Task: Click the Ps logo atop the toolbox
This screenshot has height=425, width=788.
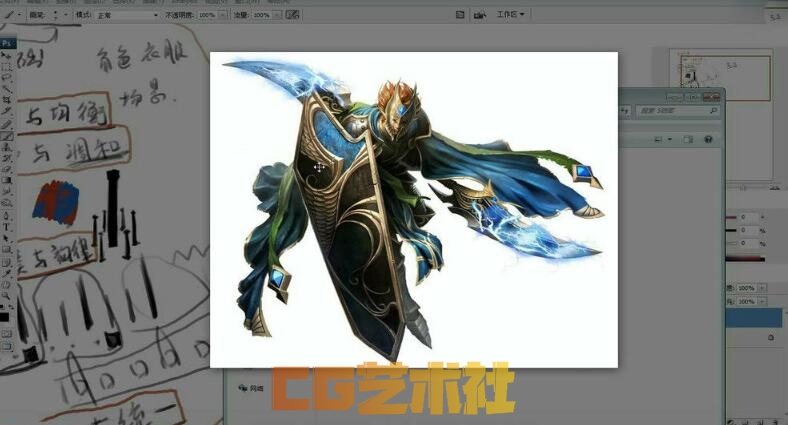Action: (x=7, y=44)
